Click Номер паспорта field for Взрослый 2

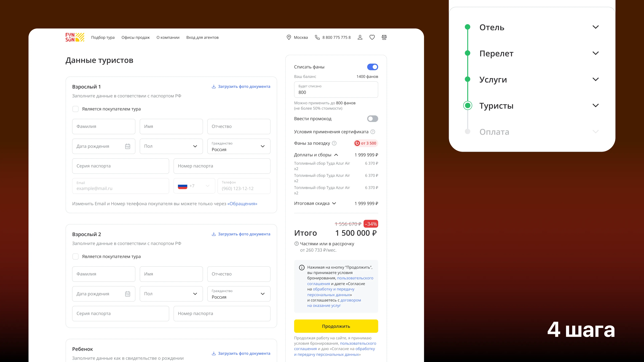222,314
